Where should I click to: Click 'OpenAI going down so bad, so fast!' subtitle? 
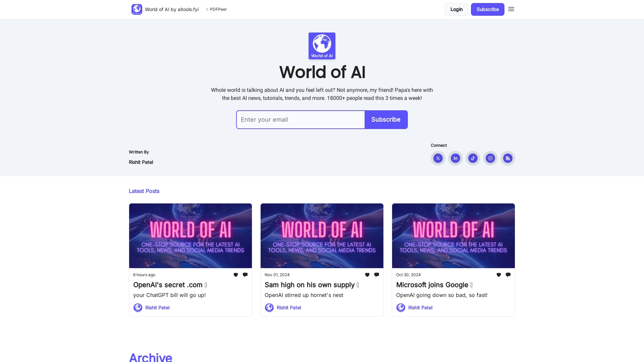(x=442, y=295)
